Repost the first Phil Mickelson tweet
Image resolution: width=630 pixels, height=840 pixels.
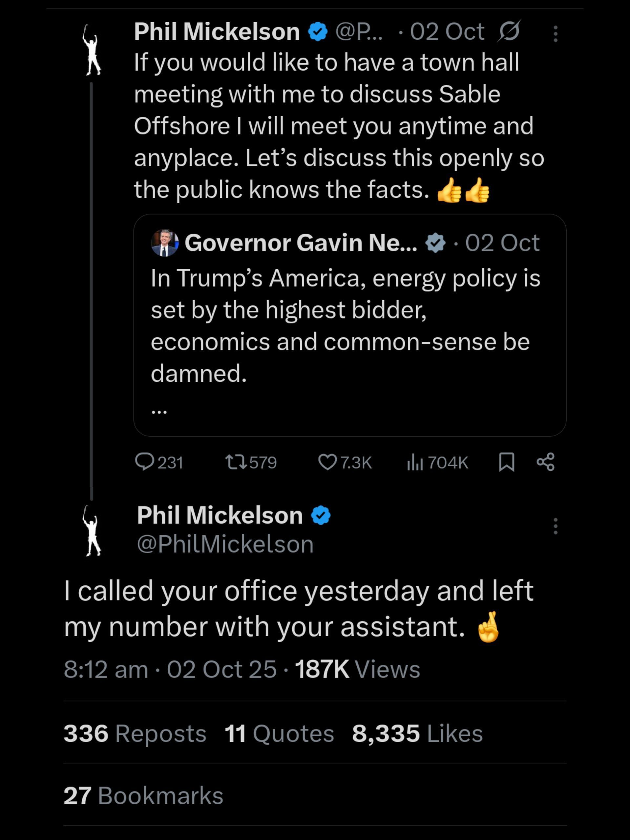pyautogui.click(x=236, y=462)
